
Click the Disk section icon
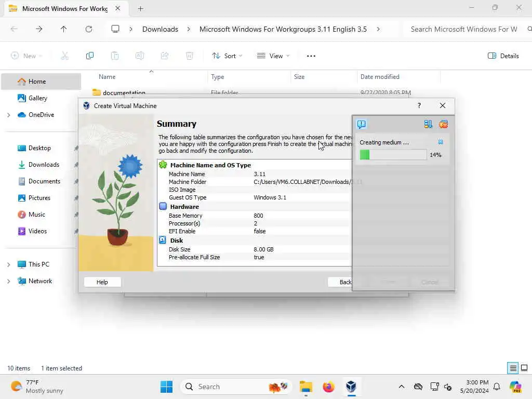point(163,240)
